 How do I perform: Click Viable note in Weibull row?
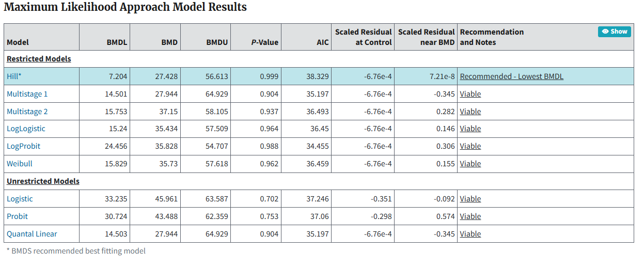tap(470, 164)
